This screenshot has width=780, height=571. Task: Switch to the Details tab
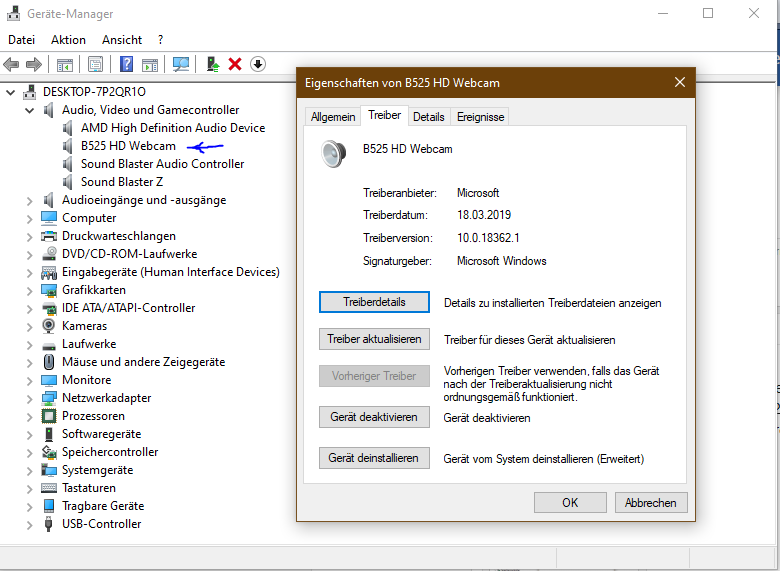coord(429,117)
